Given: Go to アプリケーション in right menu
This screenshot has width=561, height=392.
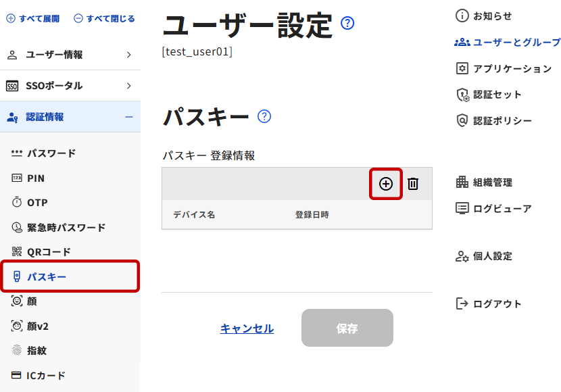Looking at the screenshot, I should 504,68.
